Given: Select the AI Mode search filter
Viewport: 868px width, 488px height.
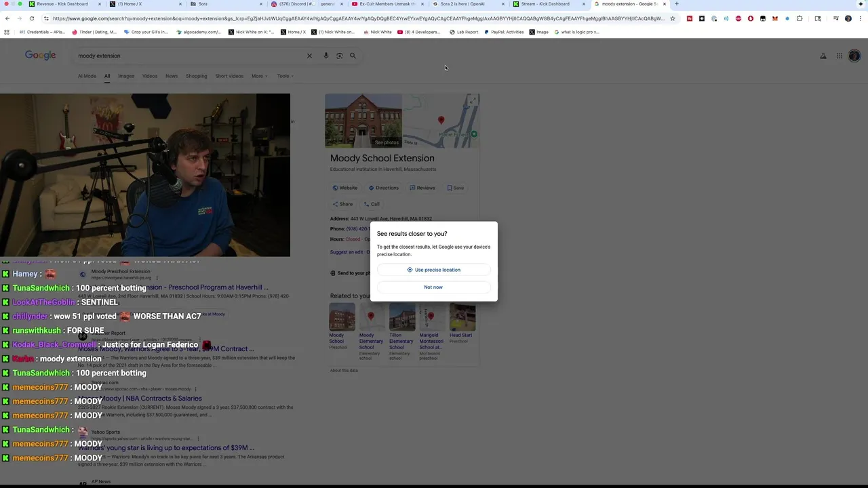Looking at the screenshot, I should click(87, 76).
